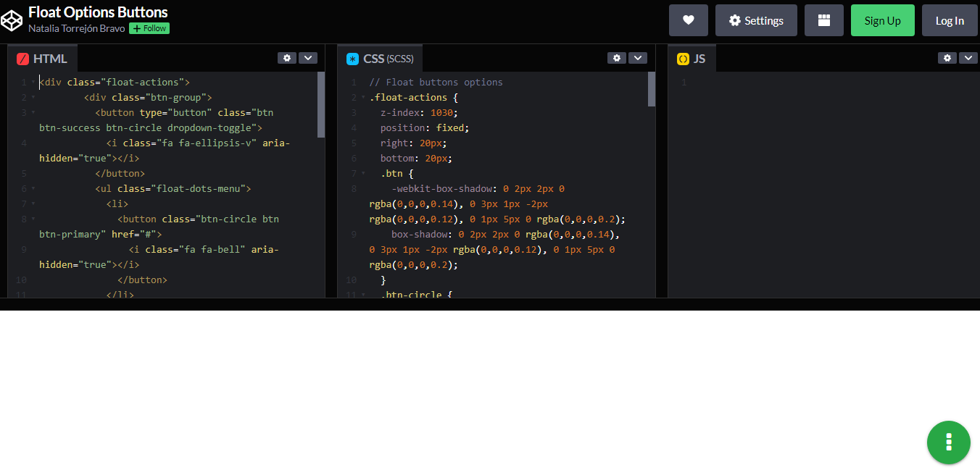
Task: Click the green floating ellipsis button in preview
Action: 948,442
